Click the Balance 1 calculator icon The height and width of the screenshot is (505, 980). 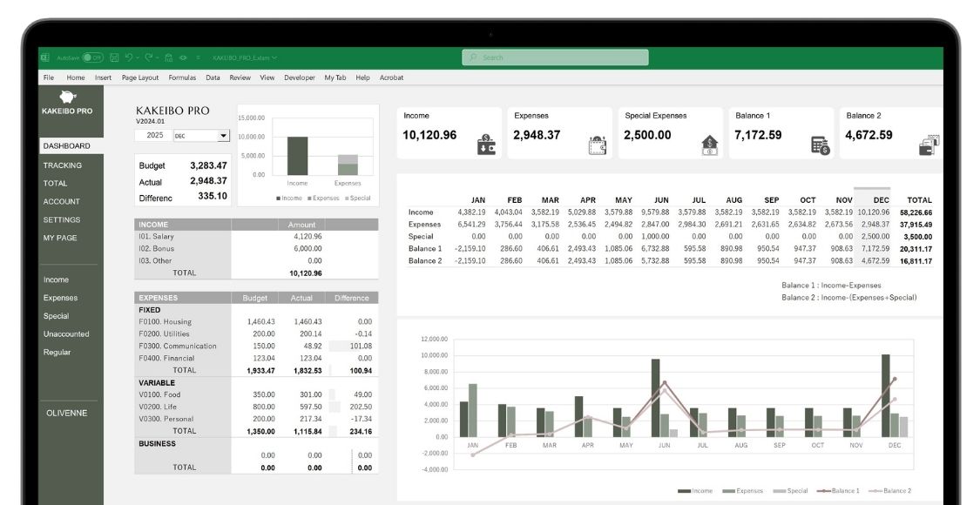[820, 145]
